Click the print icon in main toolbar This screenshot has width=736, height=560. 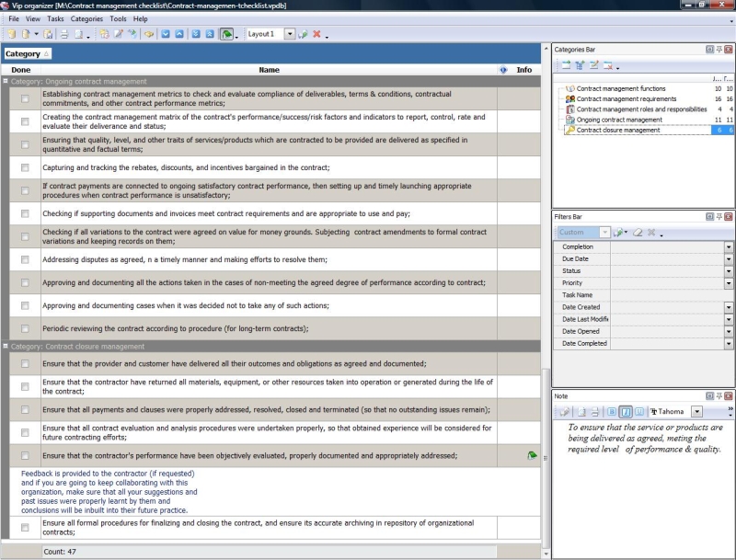(x=64, y=34)
